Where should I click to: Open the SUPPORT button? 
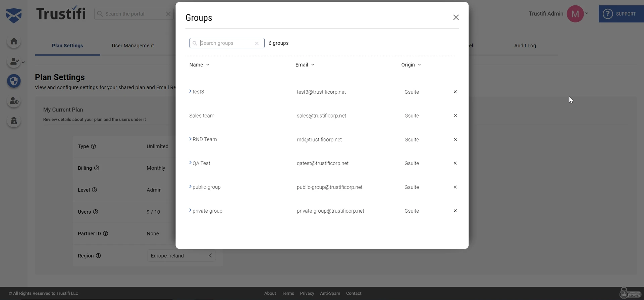pos(621,14)
